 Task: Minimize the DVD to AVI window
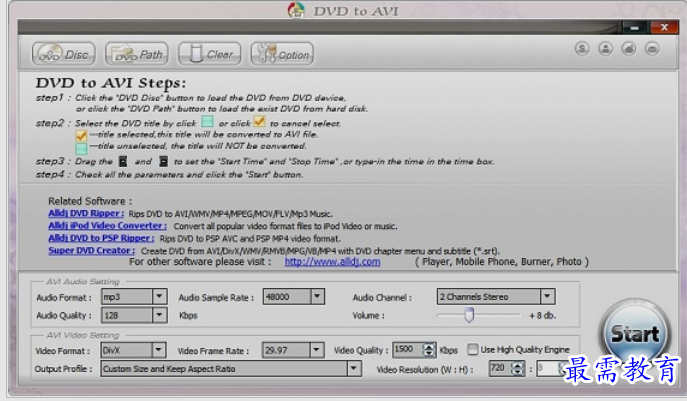click(635, 28)
